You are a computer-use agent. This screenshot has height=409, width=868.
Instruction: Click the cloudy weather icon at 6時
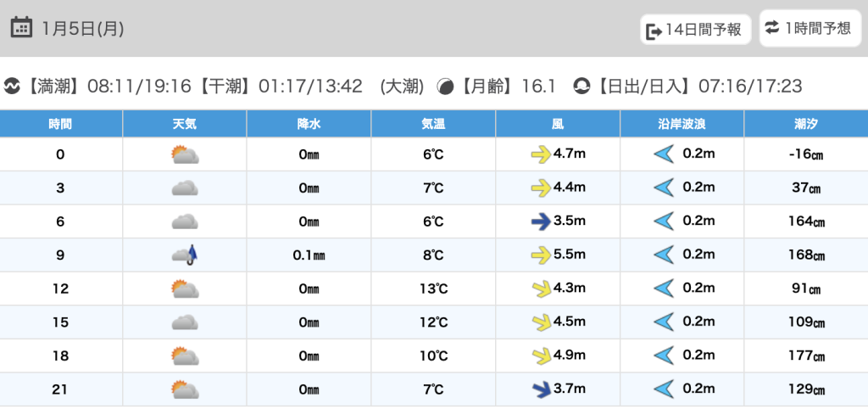(x=185, y=221)
